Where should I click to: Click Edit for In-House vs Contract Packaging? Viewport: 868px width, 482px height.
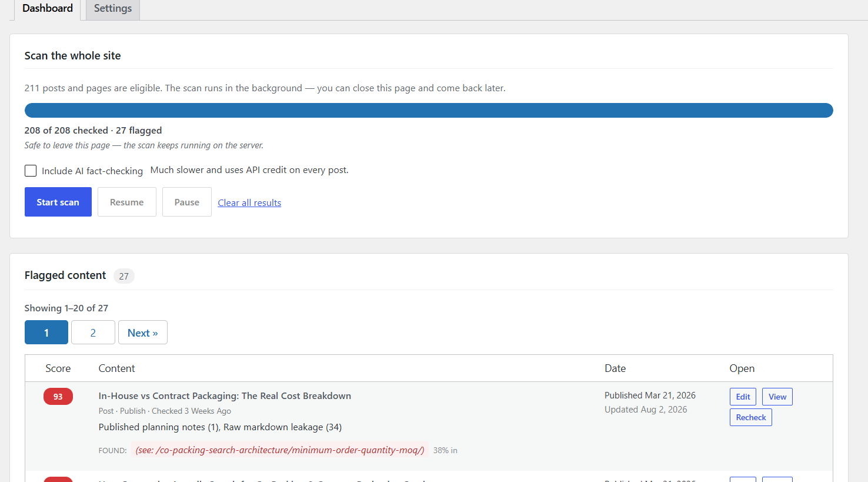tap(743, 397)
